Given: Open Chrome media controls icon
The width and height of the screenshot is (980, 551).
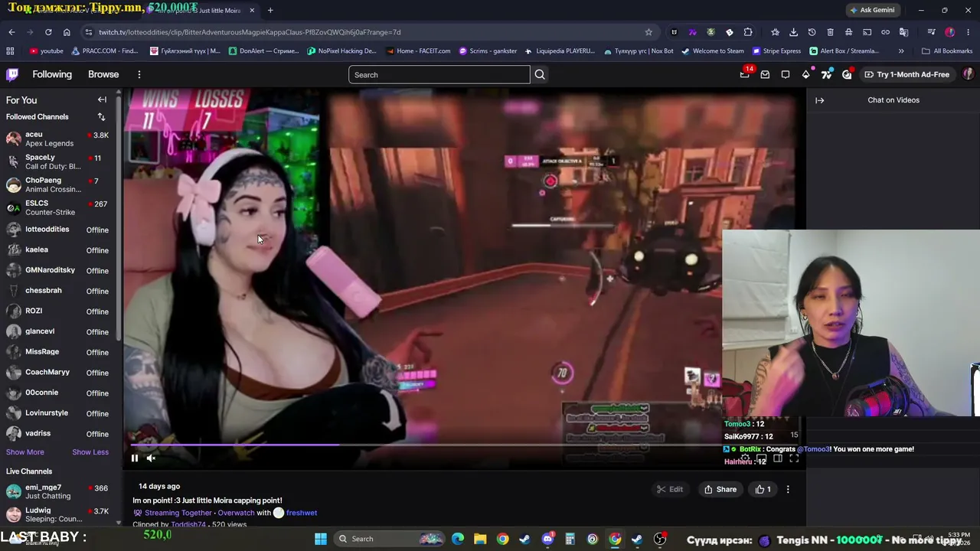Looking at the screenshot, I should pos(931,32).
